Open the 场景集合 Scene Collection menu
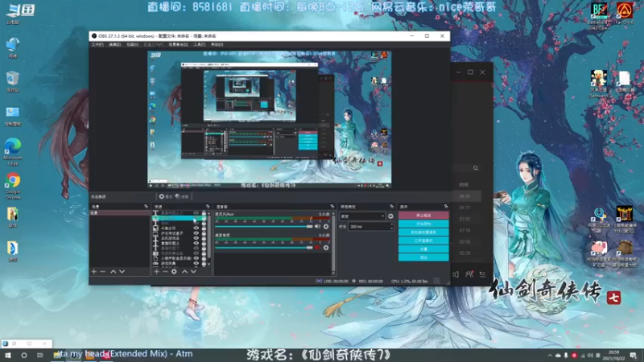Screen dimensions: 644x362 178,44
